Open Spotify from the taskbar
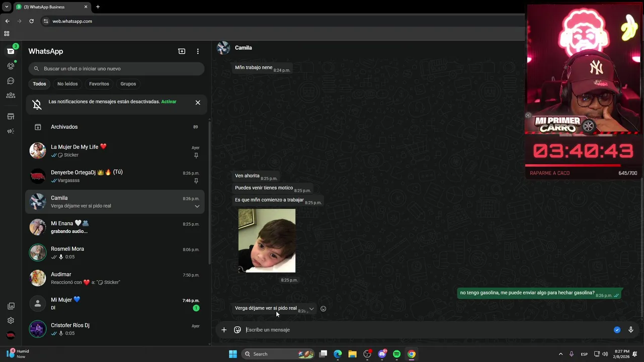The width and height of the screenshot is (644, 362). (x=396, y=354)
